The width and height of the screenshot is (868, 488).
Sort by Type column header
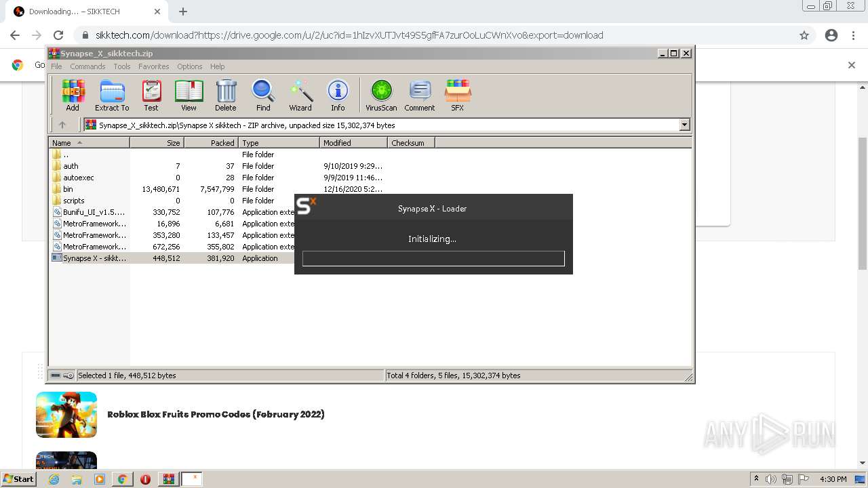(279, 142)
